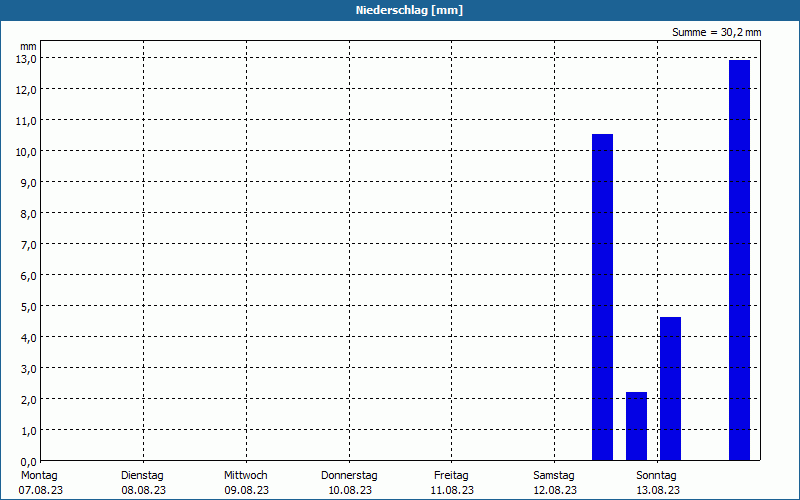Click the '6,0' y-axis value
Viewport: 800px width, 500px height.
[31, 276]
